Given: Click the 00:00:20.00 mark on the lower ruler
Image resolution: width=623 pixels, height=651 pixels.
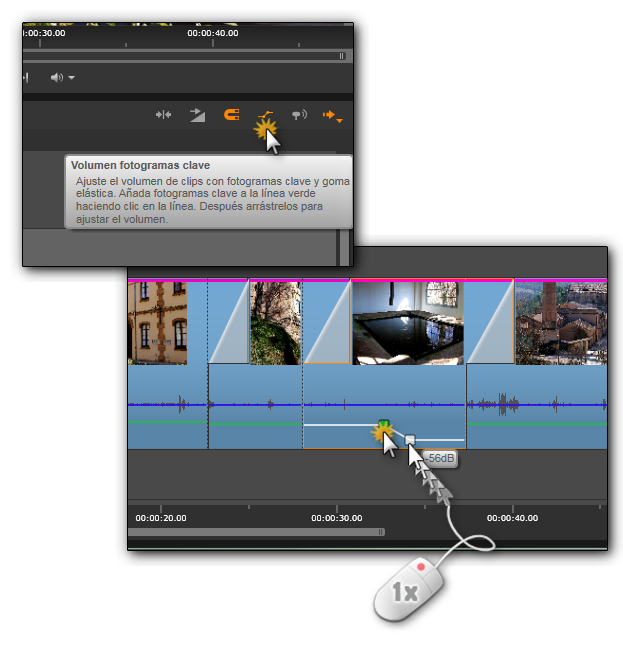Looking at the screenshot, I should coord(161,518).
